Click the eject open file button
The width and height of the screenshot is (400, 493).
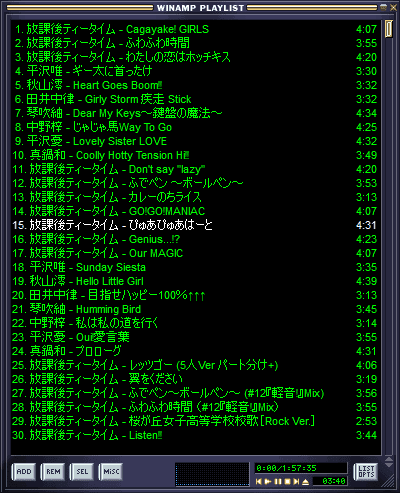point(306,481)
